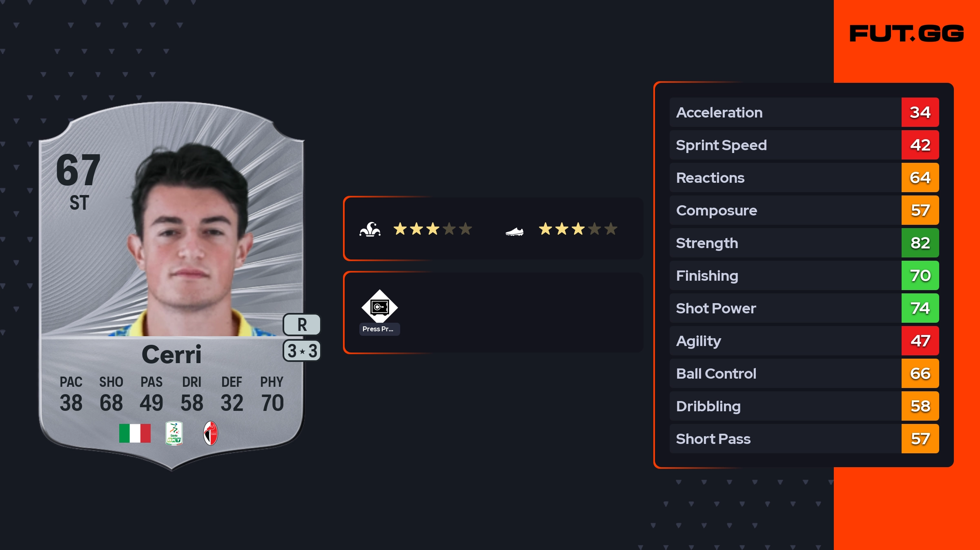980x550 pixels.
Task: Select the Short Pass stat row
Action: tap(784, 439)
